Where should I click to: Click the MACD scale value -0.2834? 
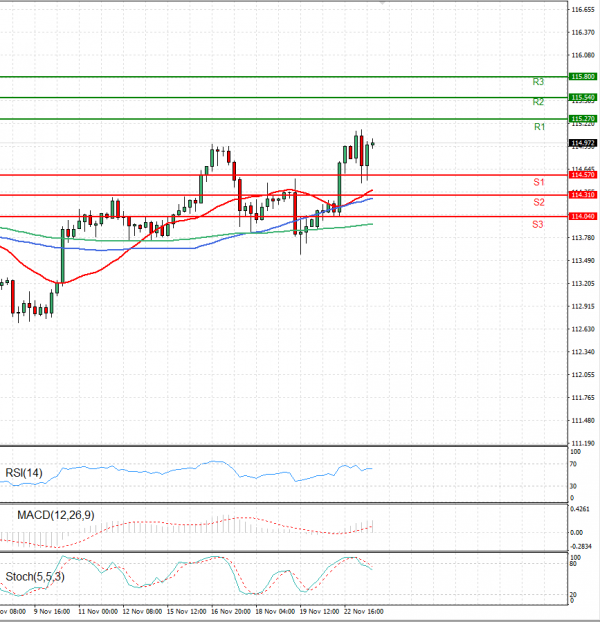pos(581,547)
